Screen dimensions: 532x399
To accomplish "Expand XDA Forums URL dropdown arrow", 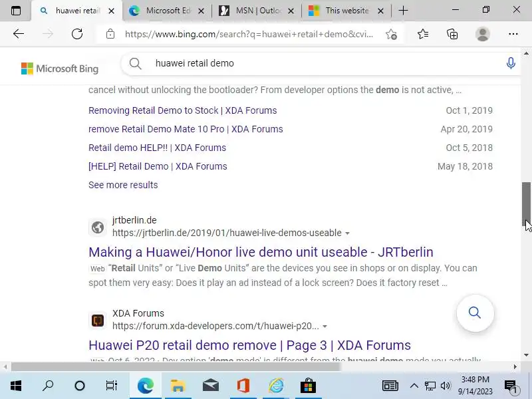I will click(x=325, y=327).
